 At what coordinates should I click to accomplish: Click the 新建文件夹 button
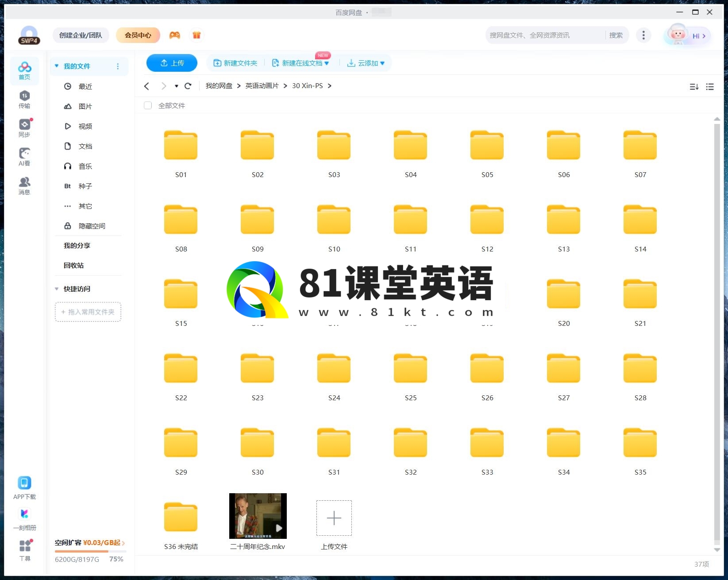pyautogui.click(x=235, y=63)
